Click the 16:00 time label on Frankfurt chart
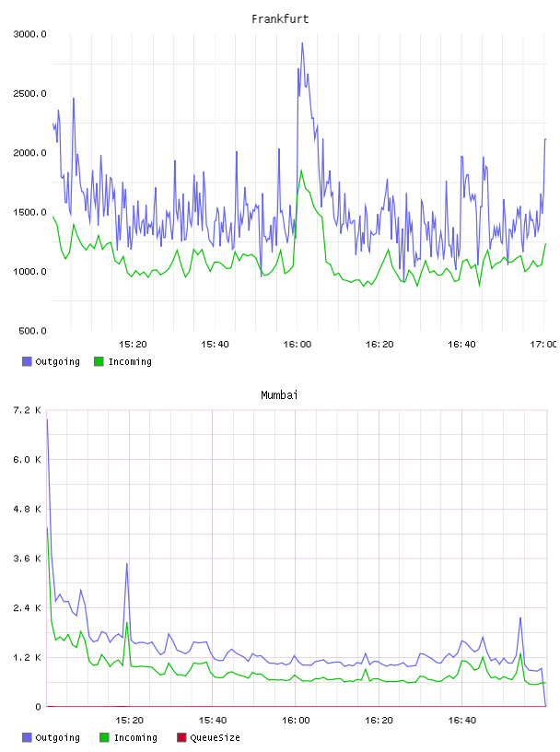The width and height of the screenshot is (560, 752). (x=297, y=345)
